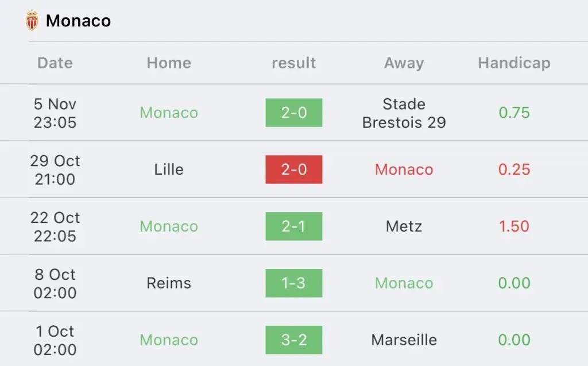Click the Away column header
Image resolution: width=588 pixels, height=366 pixels.
(x=404, y=63)
